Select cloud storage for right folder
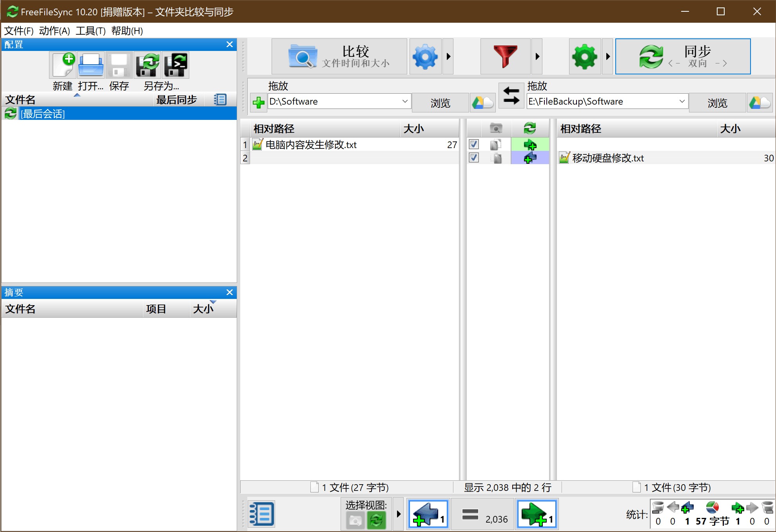776x532 pixels. pos(760,103)
